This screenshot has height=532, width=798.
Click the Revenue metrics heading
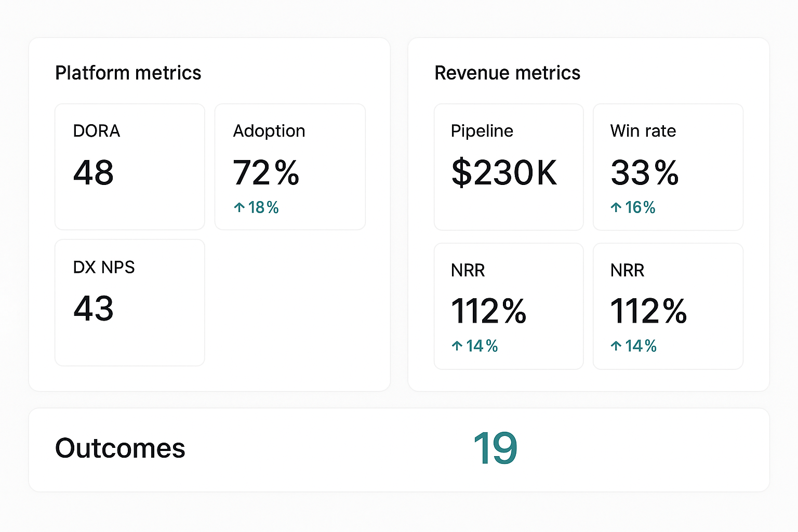tap(508, 73)
